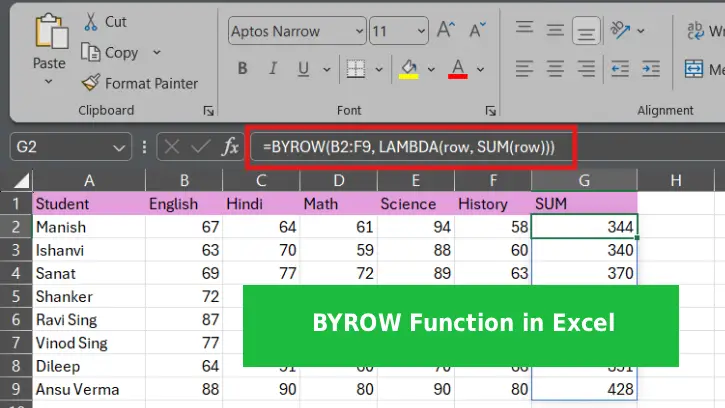Select cell with Ansu Verma
The height and width of the screenshot is (408, 725).
89,389
